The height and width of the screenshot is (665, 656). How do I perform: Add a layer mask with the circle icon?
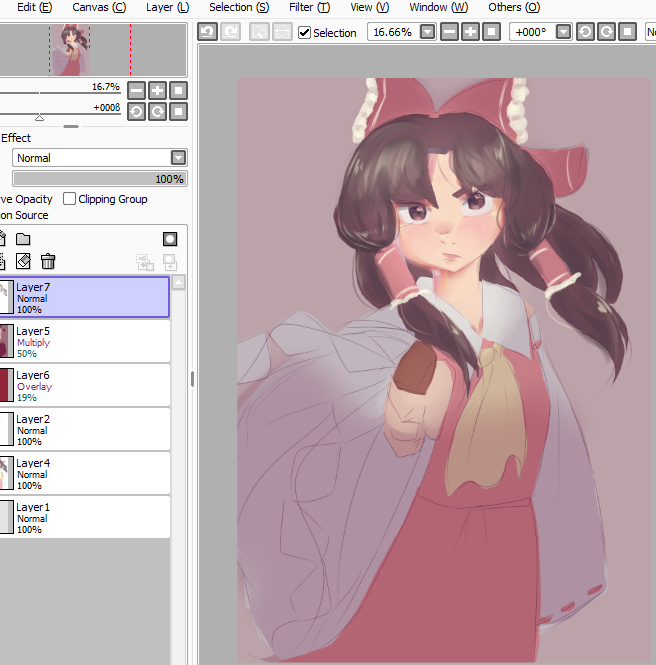[x=170, y=239]
